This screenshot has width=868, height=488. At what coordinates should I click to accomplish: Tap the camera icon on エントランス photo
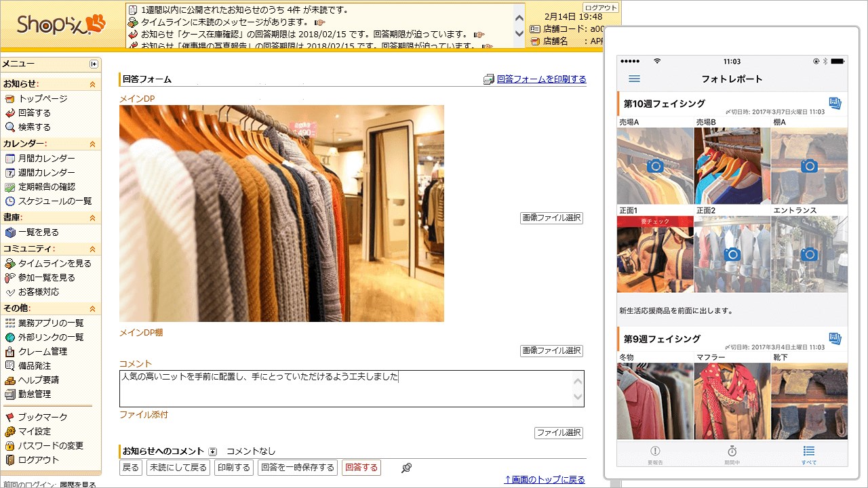coord(809,254)
